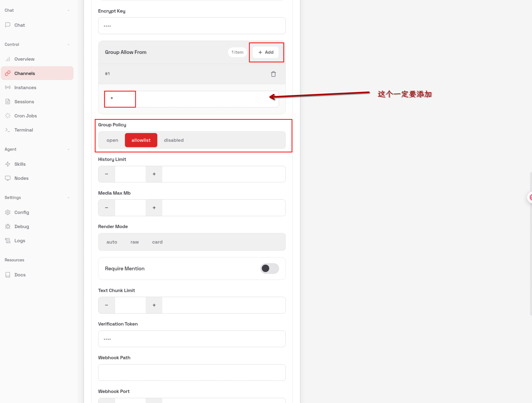Click the Cron Jobs spinner icon
Screen dimensions: 532x403
click(8, 116)
